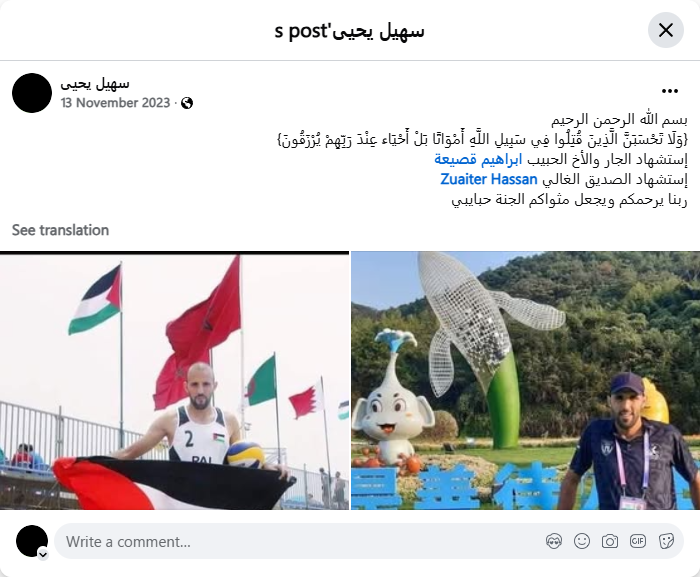The height and width of the screenshot is (577, 700).
Task: Click the 'See translation' link
Action: coord(60,230)
